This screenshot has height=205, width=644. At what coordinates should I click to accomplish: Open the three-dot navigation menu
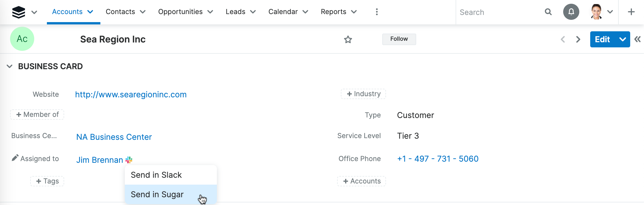coord(377,12)
